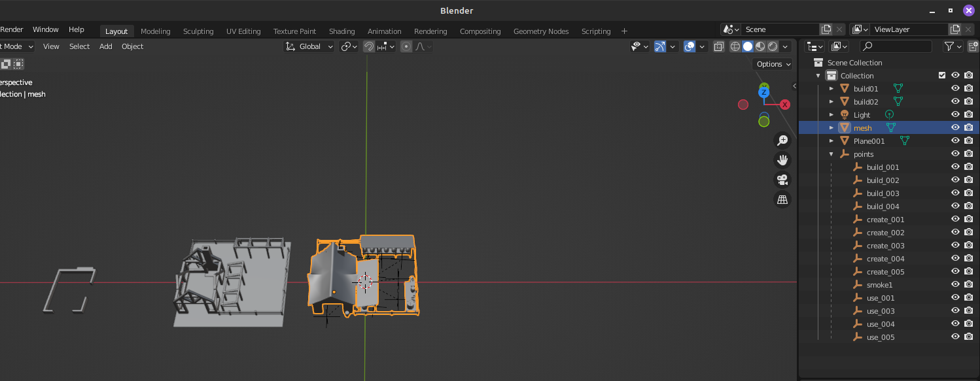Screen dimensions: 980x381
Task: Click the new collection icon in outliner
Action: point(973,46)
